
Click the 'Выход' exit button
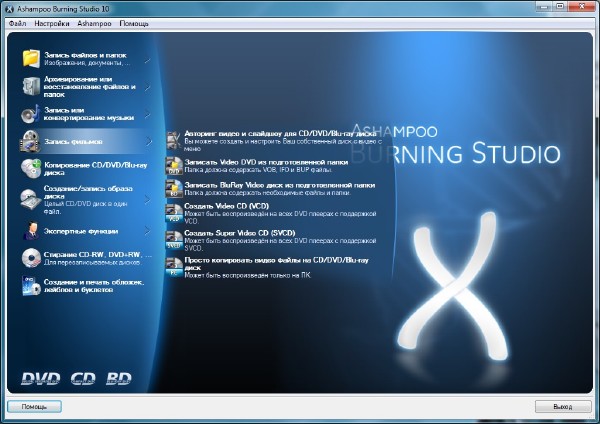point(562,407)
